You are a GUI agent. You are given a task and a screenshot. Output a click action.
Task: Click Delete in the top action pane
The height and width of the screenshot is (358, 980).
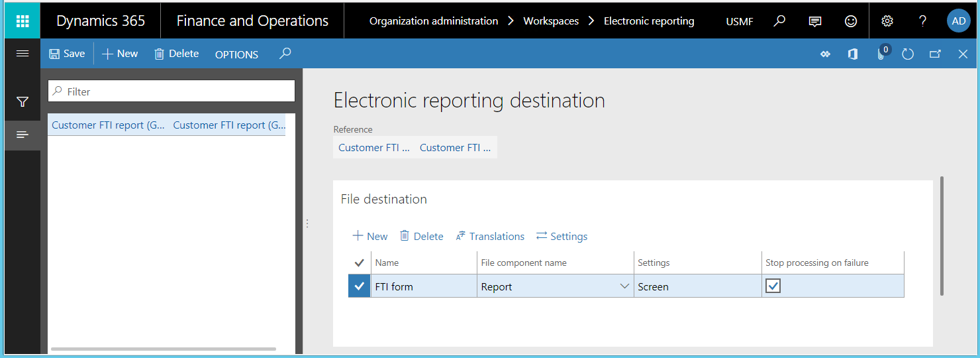[176, 54]
